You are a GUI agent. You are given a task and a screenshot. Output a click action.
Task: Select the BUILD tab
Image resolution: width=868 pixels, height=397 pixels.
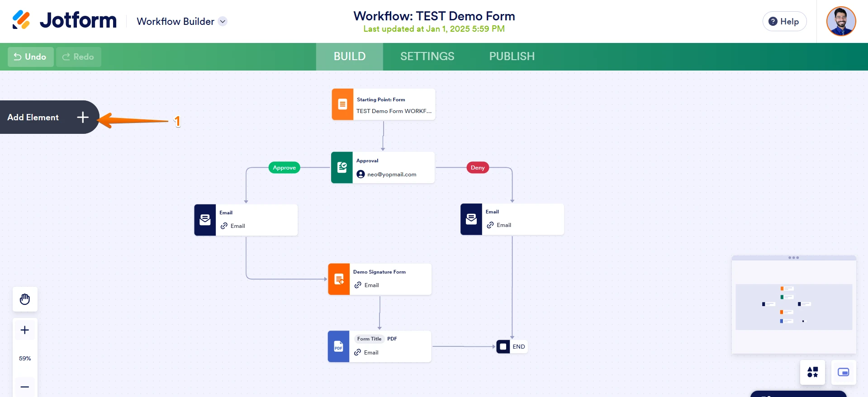pos(349,57)
